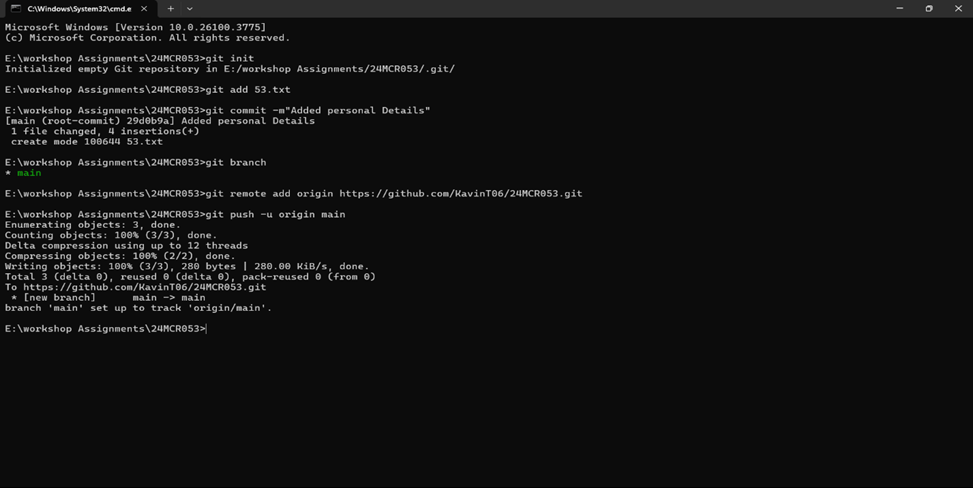Click the "git init" command text
This screenshot has height=488, width=973.
(x=230, y=58)
